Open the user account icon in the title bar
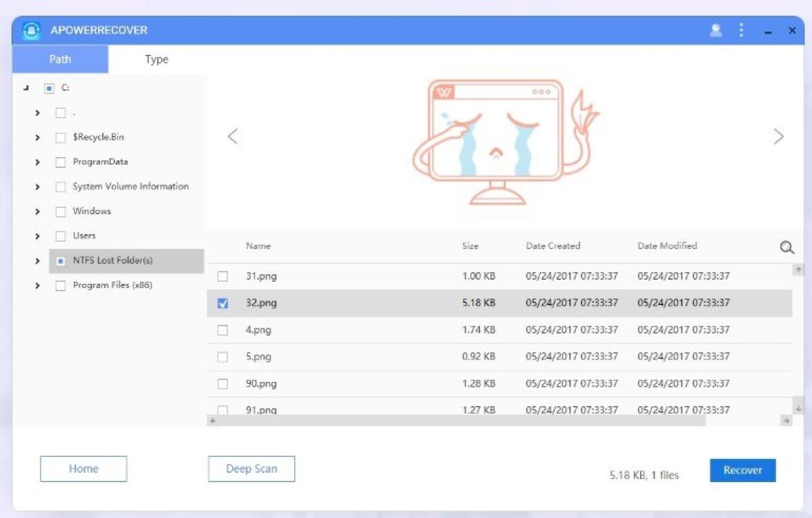The width and height of the screenshot is (812, 518). click(715, 30)
